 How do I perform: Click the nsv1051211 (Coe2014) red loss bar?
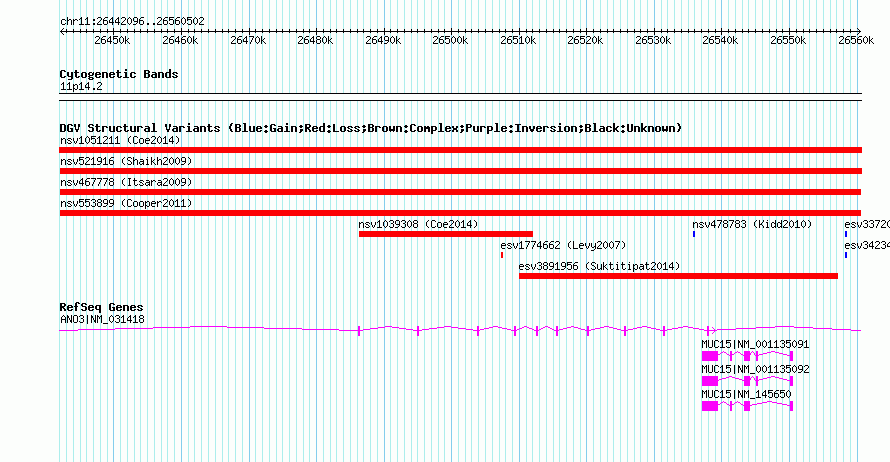[x=461, y=150]
